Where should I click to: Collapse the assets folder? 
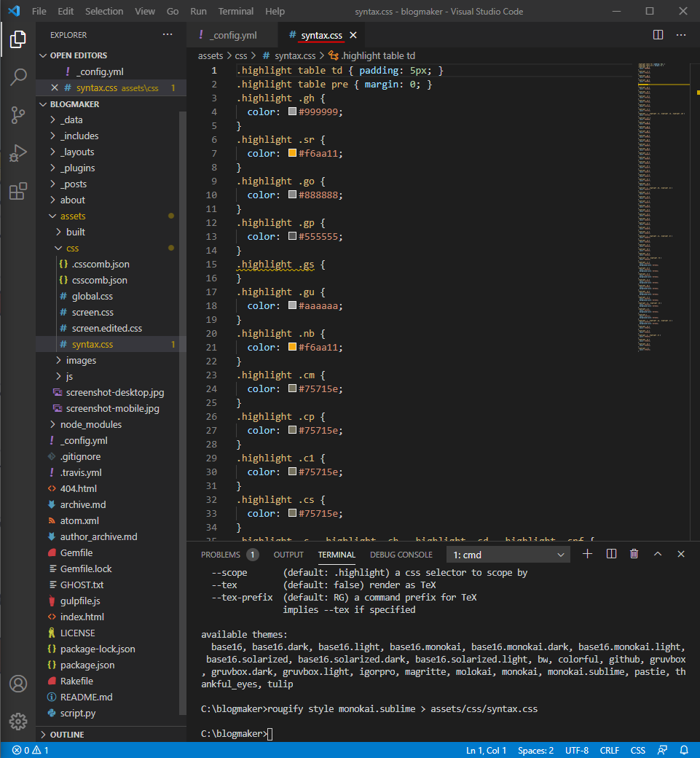click(x=72, y=216)
